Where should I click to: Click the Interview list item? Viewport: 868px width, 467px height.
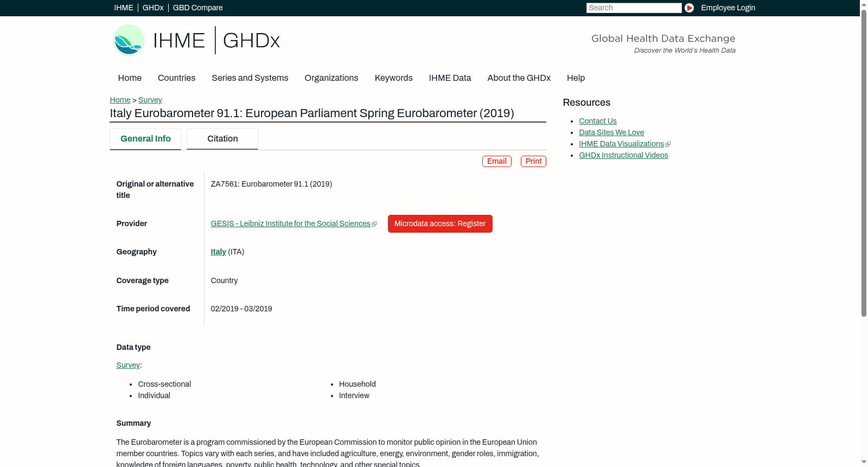354,395
